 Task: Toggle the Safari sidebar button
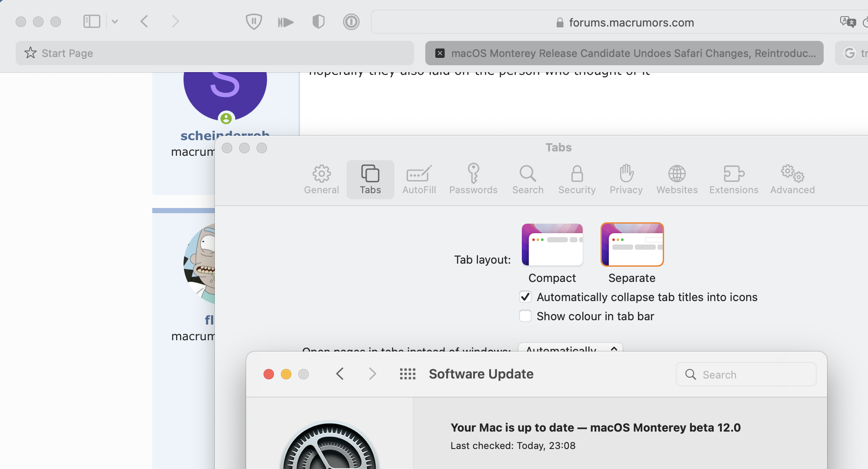(x=92, y=21)
